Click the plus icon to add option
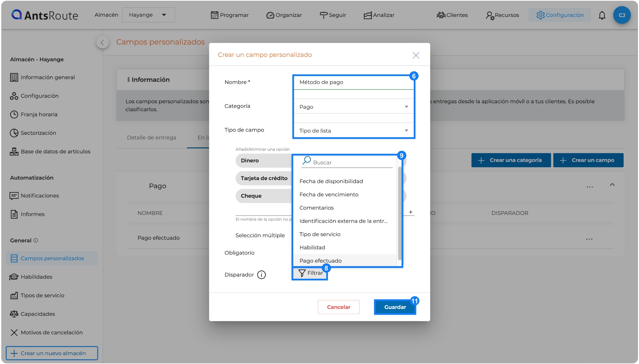 tap(410, 212)
